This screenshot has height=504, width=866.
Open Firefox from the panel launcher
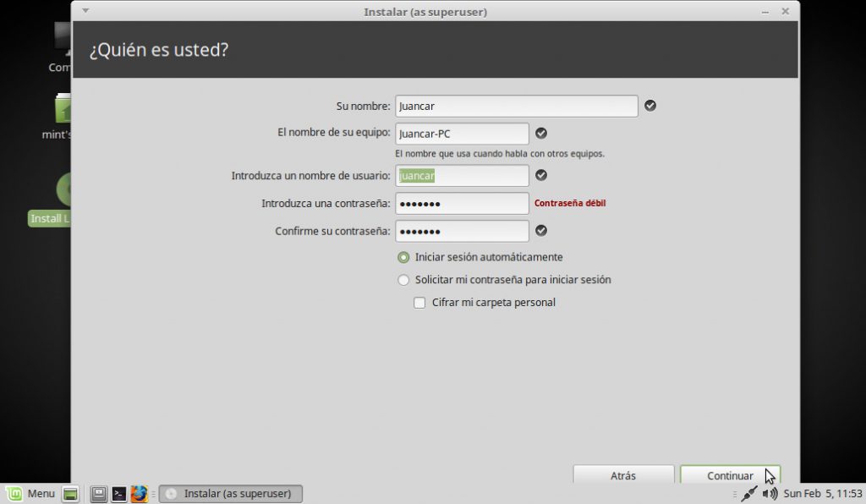(140, 494)
